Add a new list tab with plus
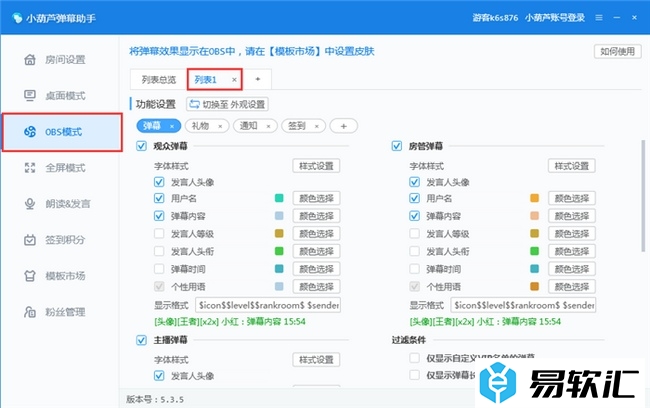The width and height of the screenshot is (650, 408). coord(257,79)
